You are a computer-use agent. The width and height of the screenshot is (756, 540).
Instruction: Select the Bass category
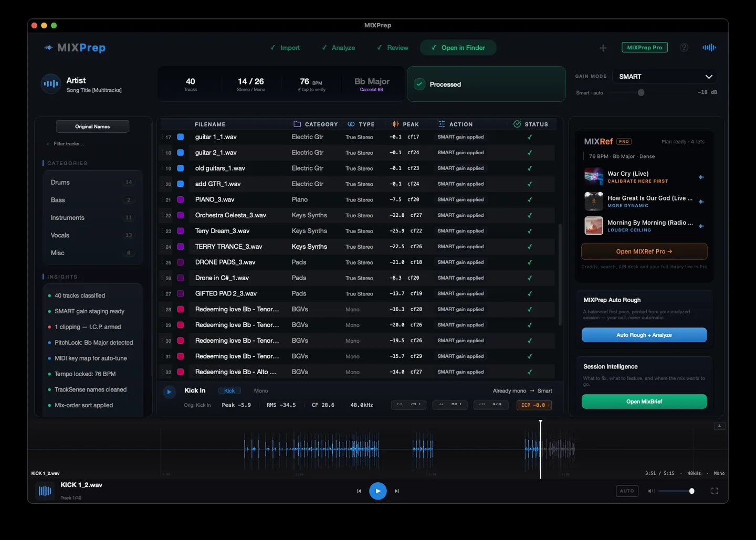click(x=92, y=200)
